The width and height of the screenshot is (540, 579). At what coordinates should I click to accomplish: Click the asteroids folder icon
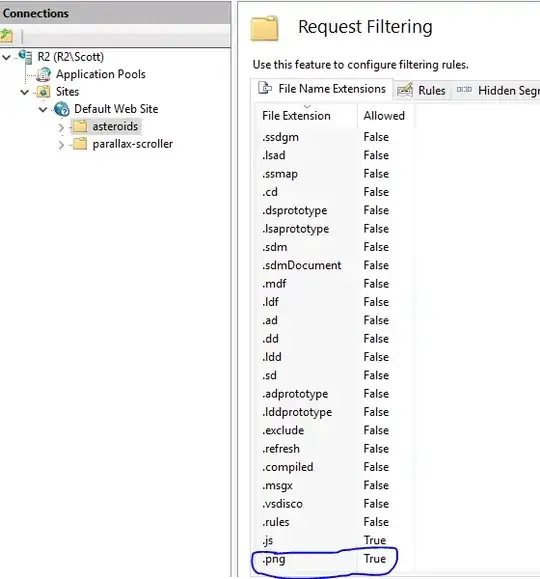coord(80,126)
